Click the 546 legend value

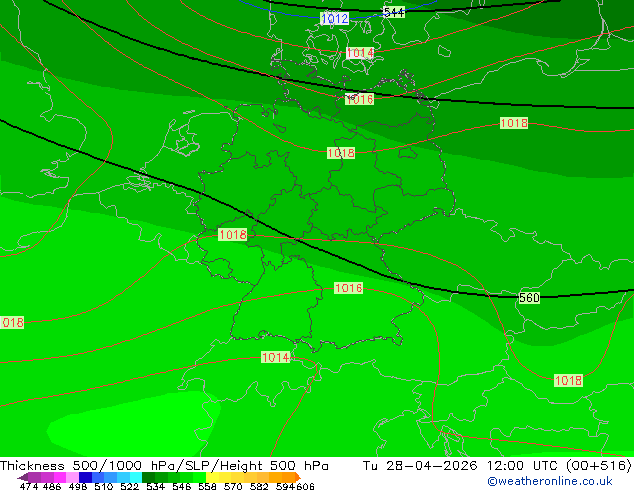pos(182,486)
